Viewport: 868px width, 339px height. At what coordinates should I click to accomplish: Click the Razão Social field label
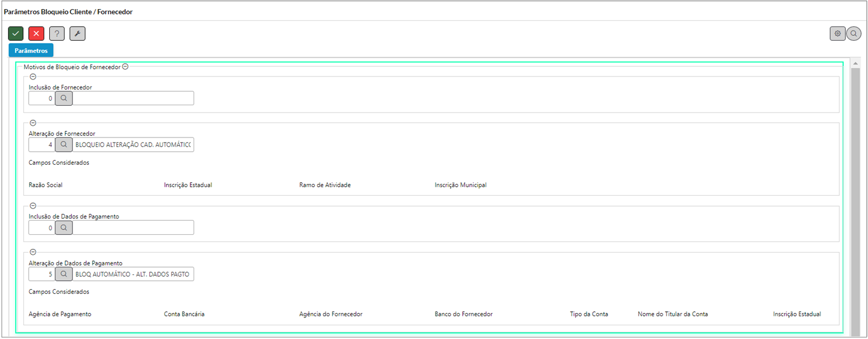tap(46, 185)
